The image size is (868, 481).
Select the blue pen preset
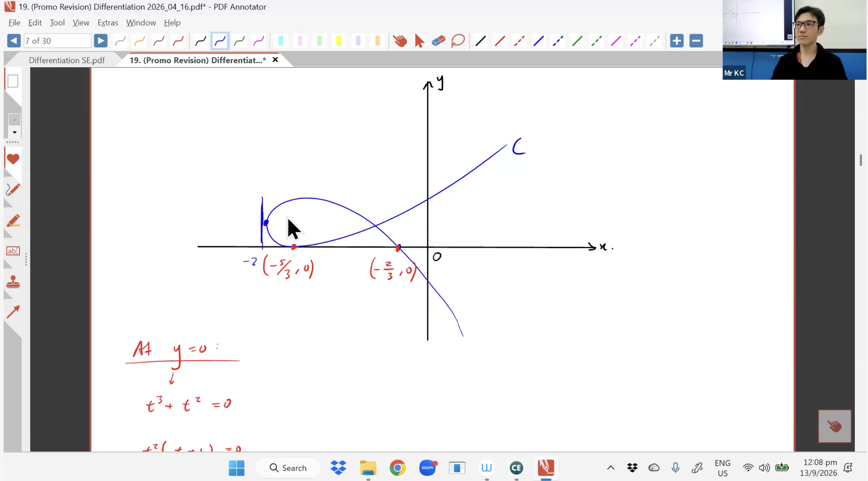(220, 41)
